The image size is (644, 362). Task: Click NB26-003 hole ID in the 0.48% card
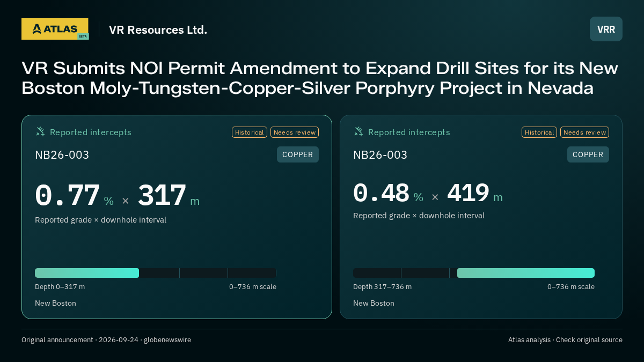(x=380, y=155)
